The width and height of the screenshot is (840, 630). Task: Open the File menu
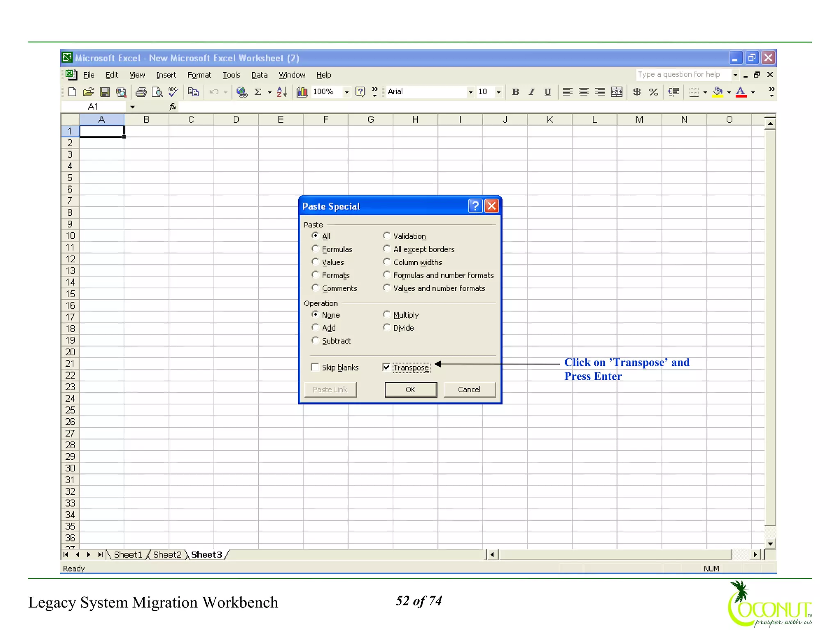coord(89,75)
